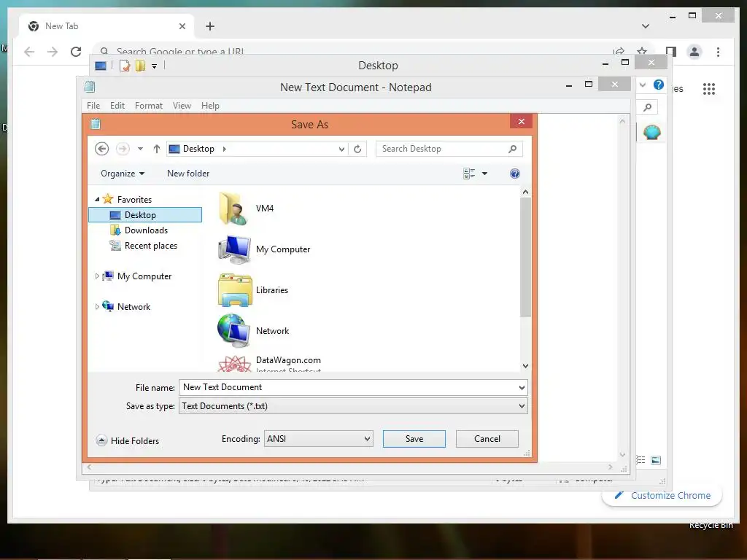The image size is (747, 560).
Task: Go up one folder level in Save As
Action: [x=156, y=149]
